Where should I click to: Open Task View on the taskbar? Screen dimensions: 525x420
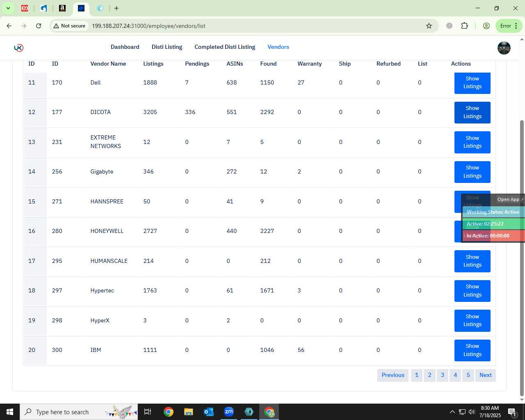coord(148,412)
